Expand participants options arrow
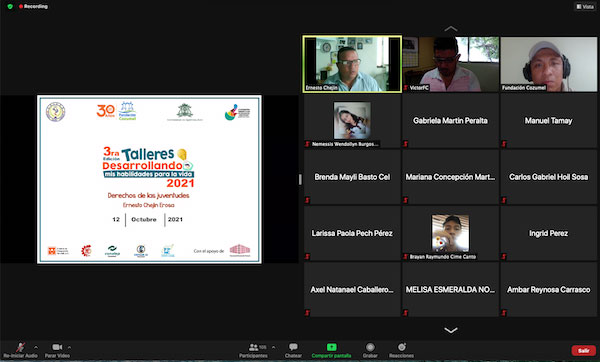The image size is (600, 362). click(x=273, y=347)
